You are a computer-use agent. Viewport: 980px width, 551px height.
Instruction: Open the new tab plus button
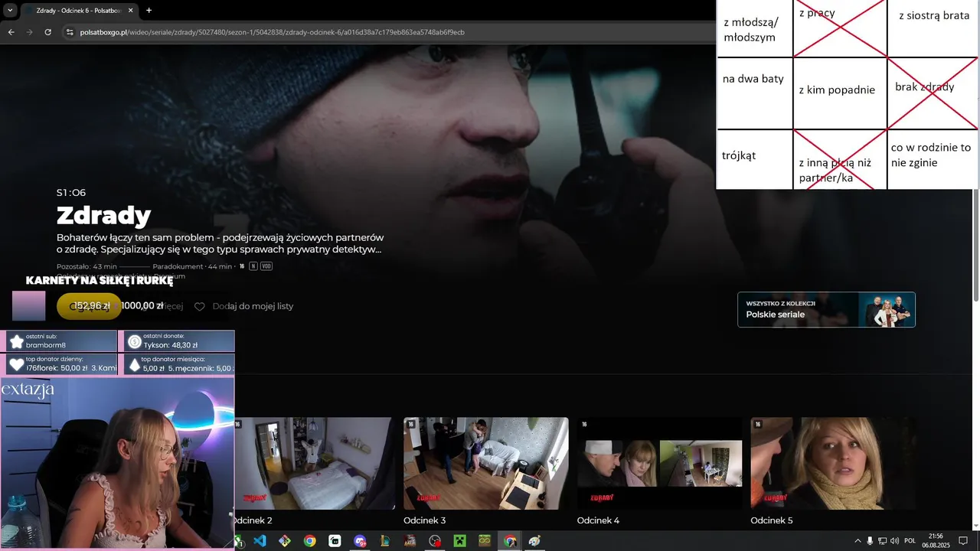click(x=149, y=11)
